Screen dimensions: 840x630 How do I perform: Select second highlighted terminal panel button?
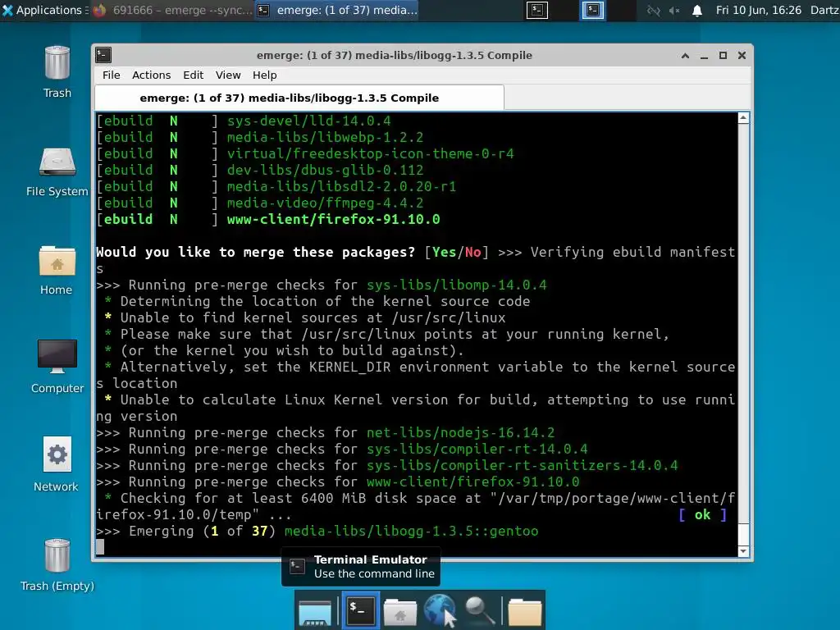click(593, 10)
